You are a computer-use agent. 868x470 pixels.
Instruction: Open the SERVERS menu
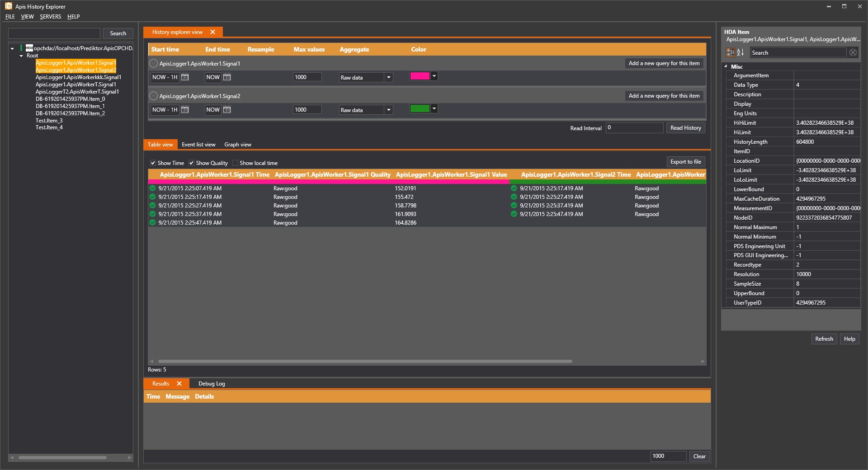point(50,17)
